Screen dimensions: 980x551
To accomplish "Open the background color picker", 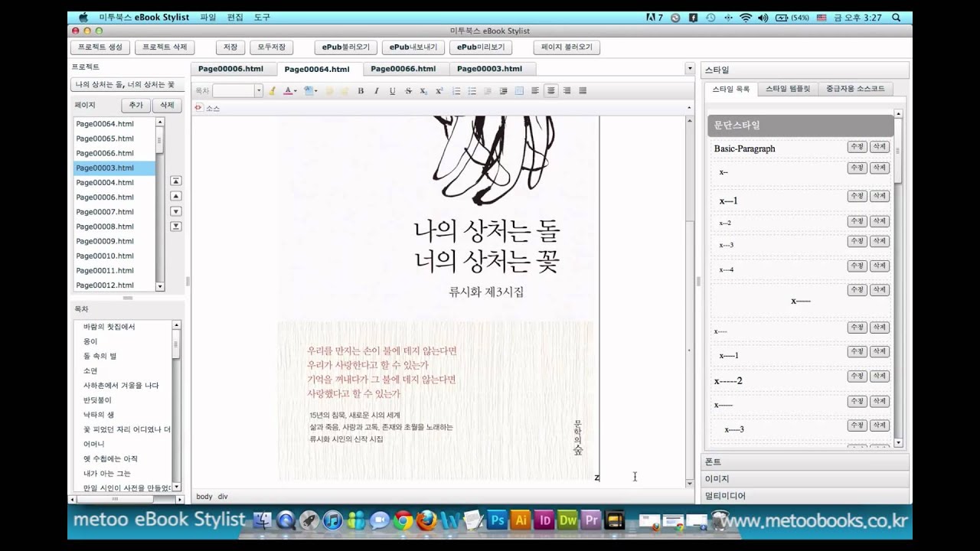I will tap(311, 91).
